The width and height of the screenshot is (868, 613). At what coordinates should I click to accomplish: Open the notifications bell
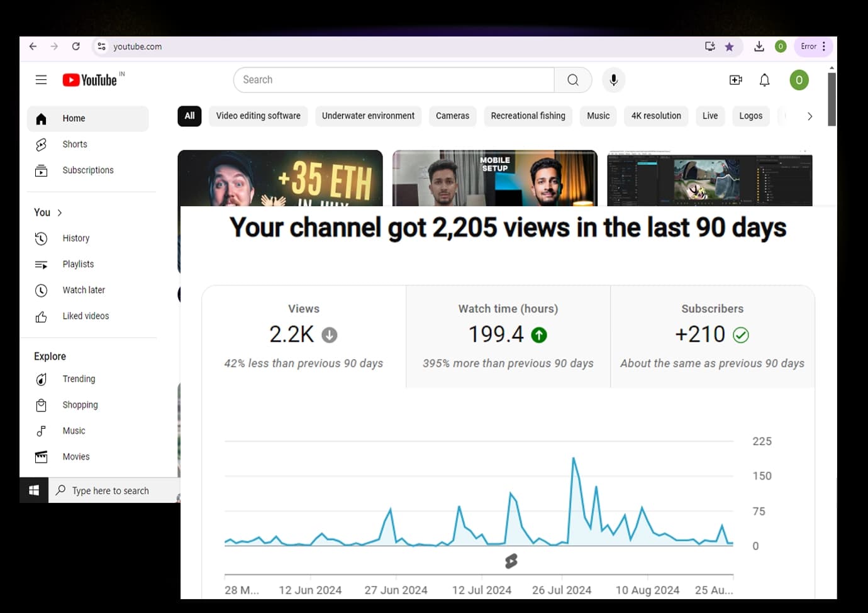coord(764,80)
